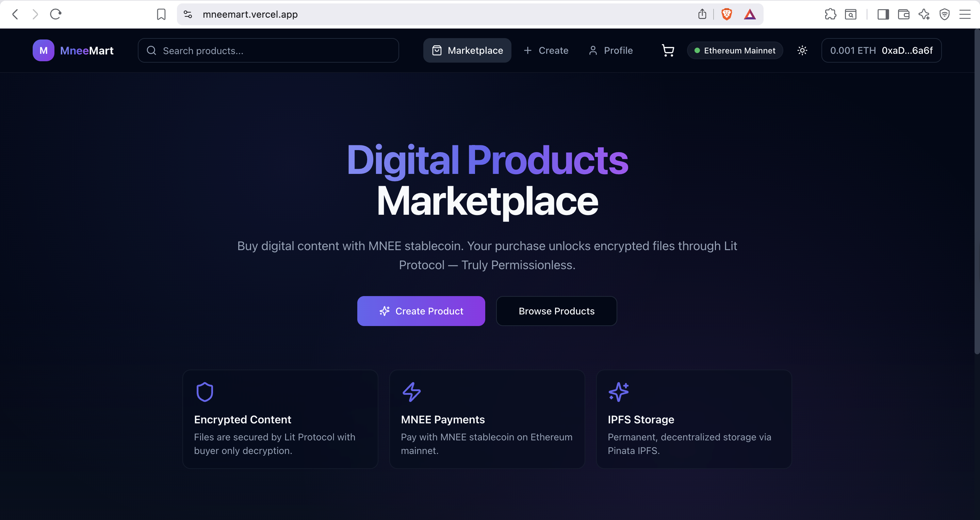This screenshot has height=520, width=980.
Task: Open Brave Rewards triangle icon
Action: pyautogui.click(x=749, y=14)
